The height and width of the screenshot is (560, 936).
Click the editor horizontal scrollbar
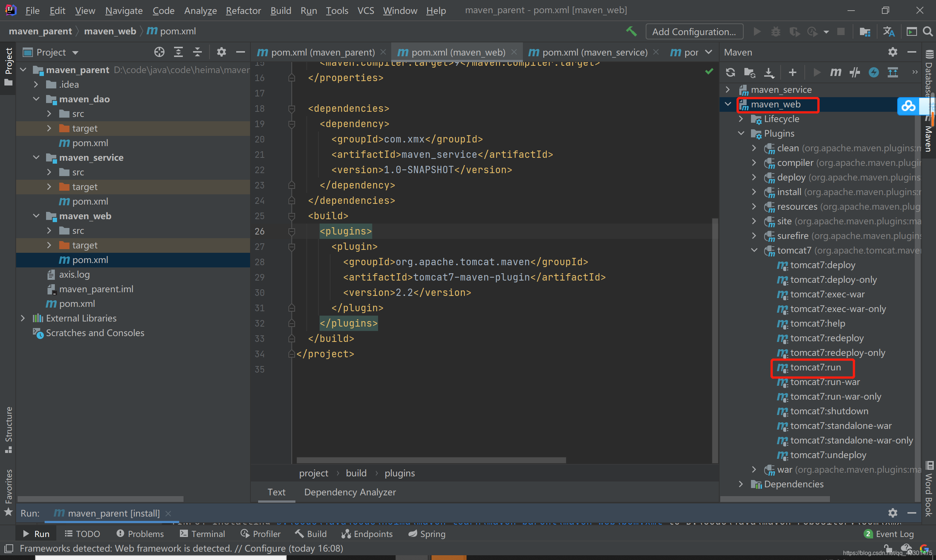(x=431, y=460)
